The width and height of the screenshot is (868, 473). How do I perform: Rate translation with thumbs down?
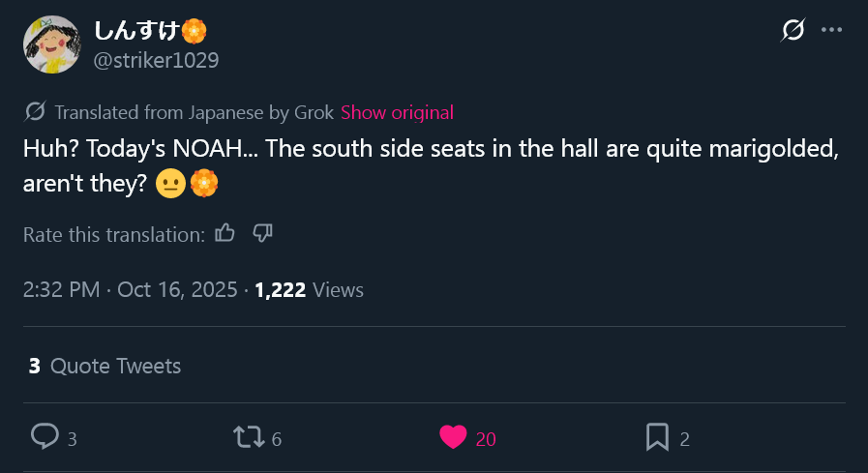point(262,233)
